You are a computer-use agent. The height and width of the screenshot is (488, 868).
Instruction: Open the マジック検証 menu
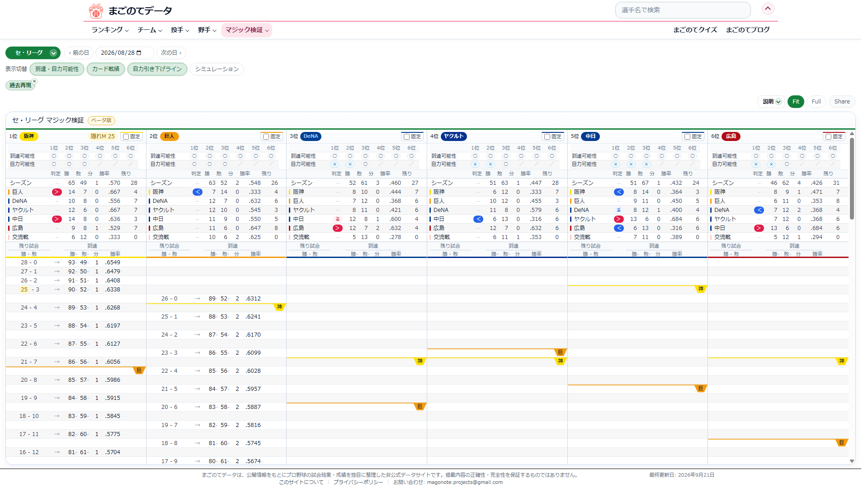point(246,30)
